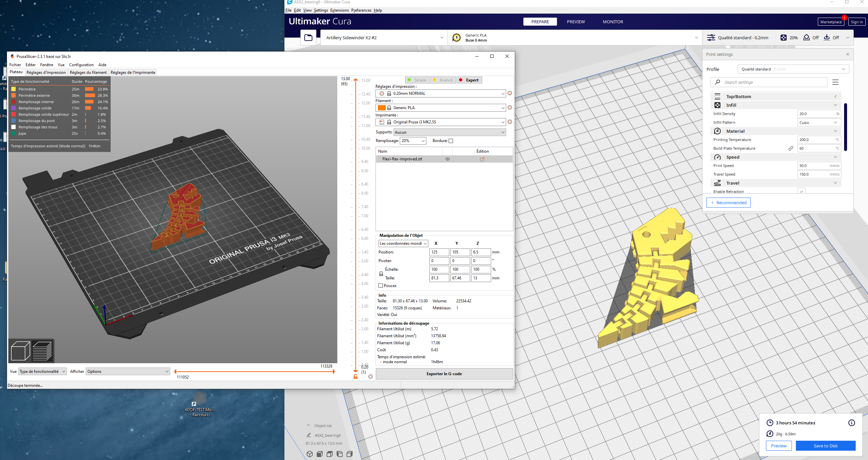This screenshot has height=460, width=868.
Task: Click the print time info icon
Action: click(851, 422)
